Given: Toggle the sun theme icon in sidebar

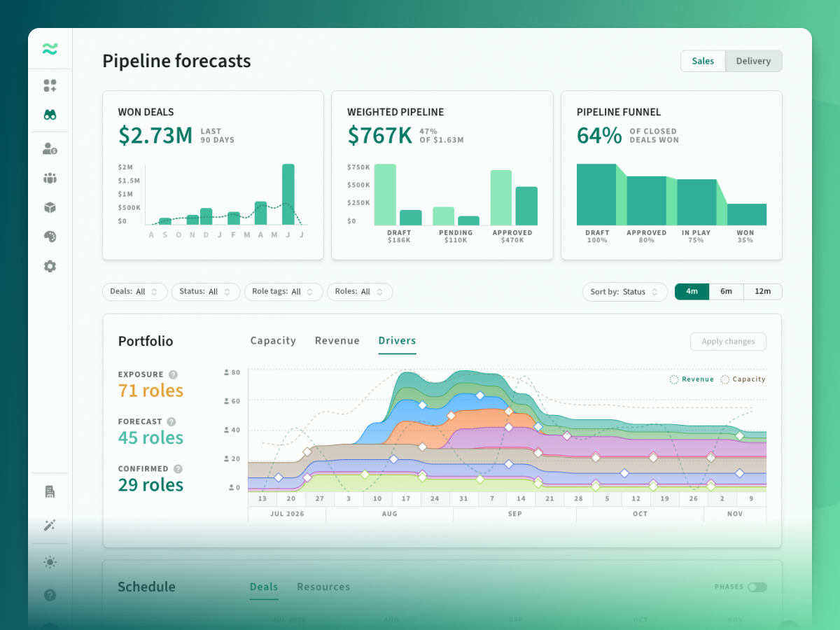Looking at the screenshot, I should click(50, 561).
